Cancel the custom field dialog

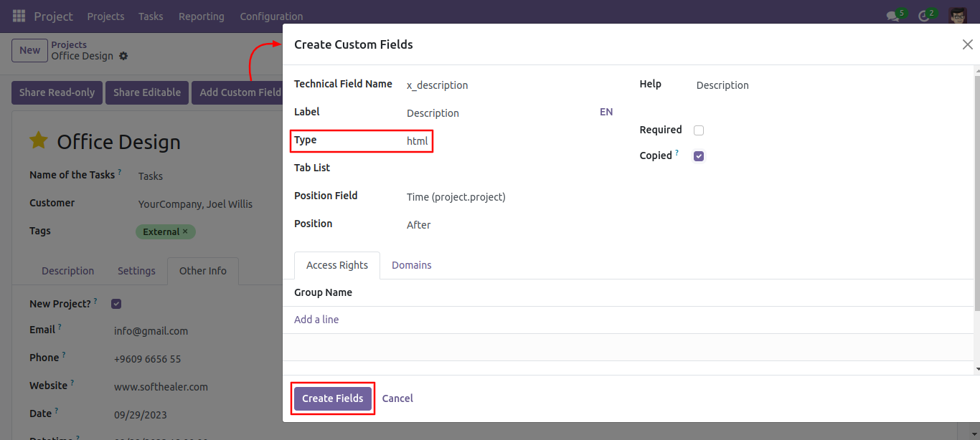point(397,398)
